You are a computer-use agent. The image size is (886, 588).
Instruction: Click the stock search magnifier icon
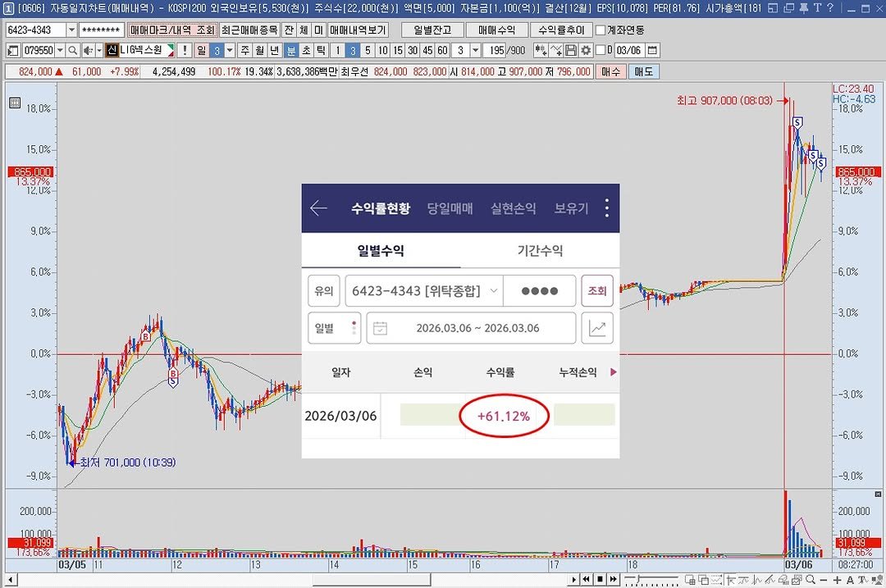[x=71, y=50]
